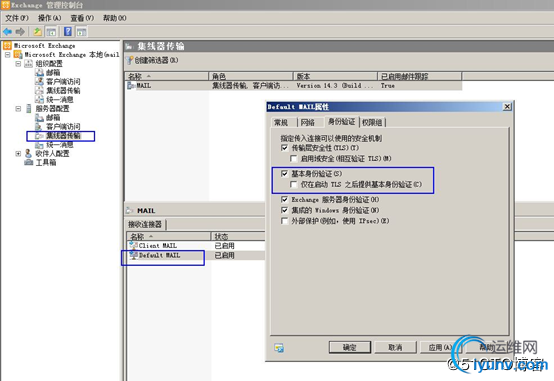Viewport: 554px width, 381px height.
Task: Collapse the Microsoft Exchange 本地 node
Action: click(x=7, y=55)
